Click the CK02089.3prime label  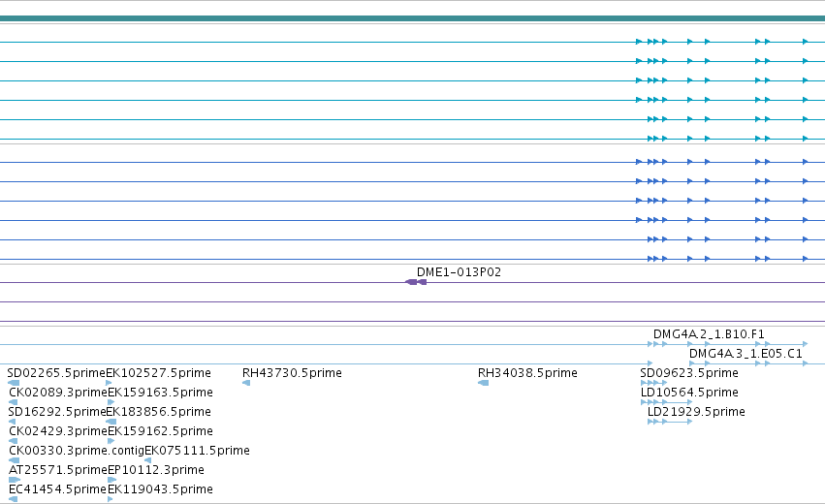(58, 393)
